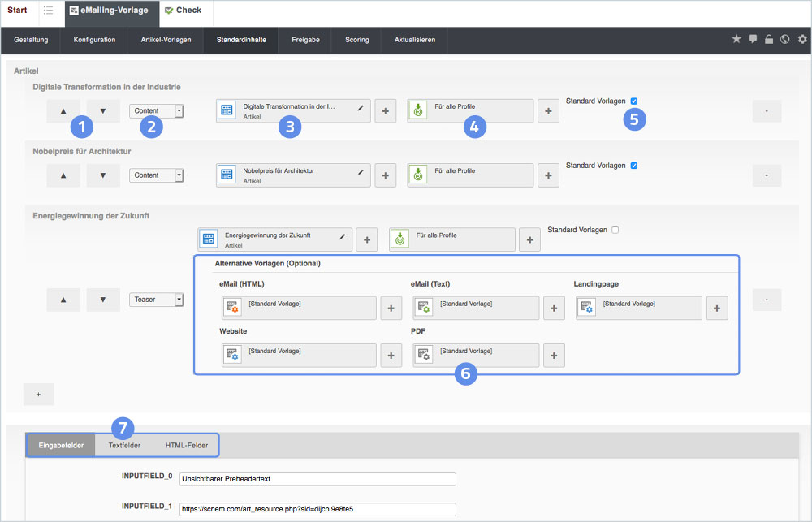Open Content dropdown for Digitale Transformation row
Image resolution: width=812 pixels, height=522 pixels.
point(157,111)
